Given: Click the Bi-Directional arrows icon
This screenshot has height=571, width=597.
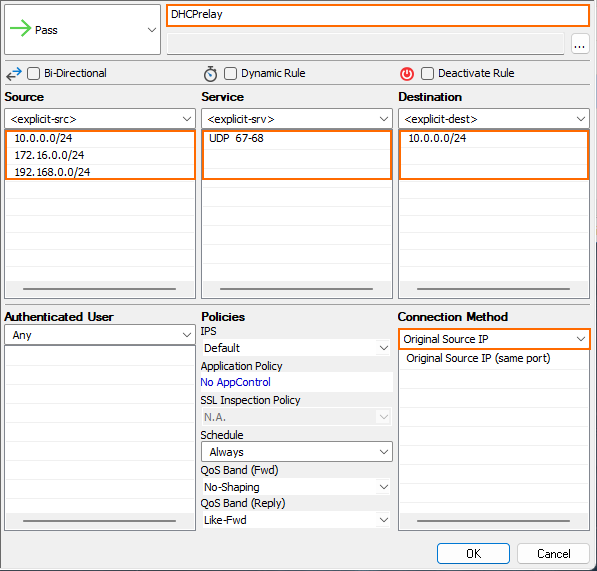Looking at the screenshot, I should pyautogui.click(x=14, y=73).
